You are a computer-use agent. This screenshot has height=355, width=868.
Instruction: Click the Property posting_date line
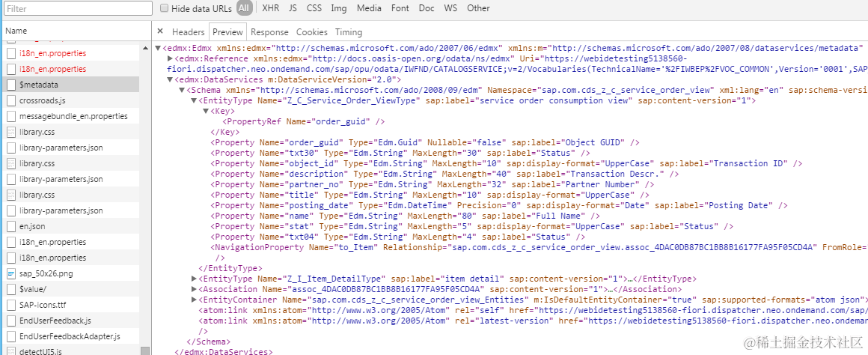coord(499,205)
